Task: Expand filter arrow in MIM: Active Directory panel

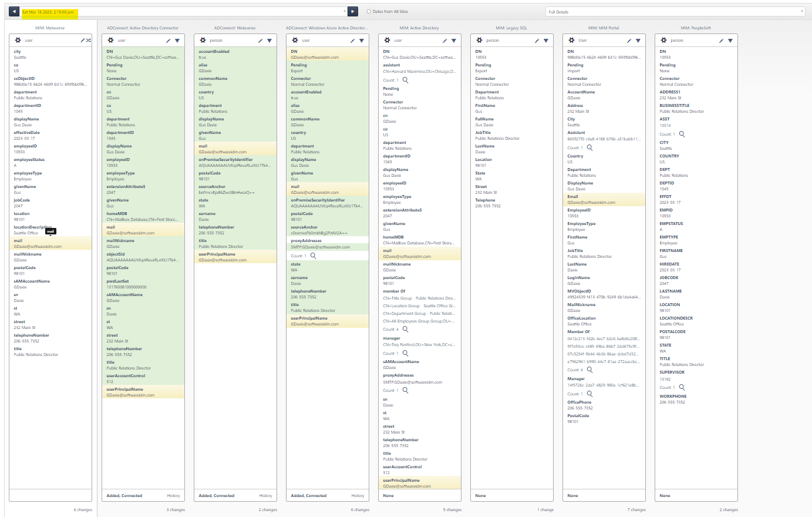Action: click(x=454, y=41)
